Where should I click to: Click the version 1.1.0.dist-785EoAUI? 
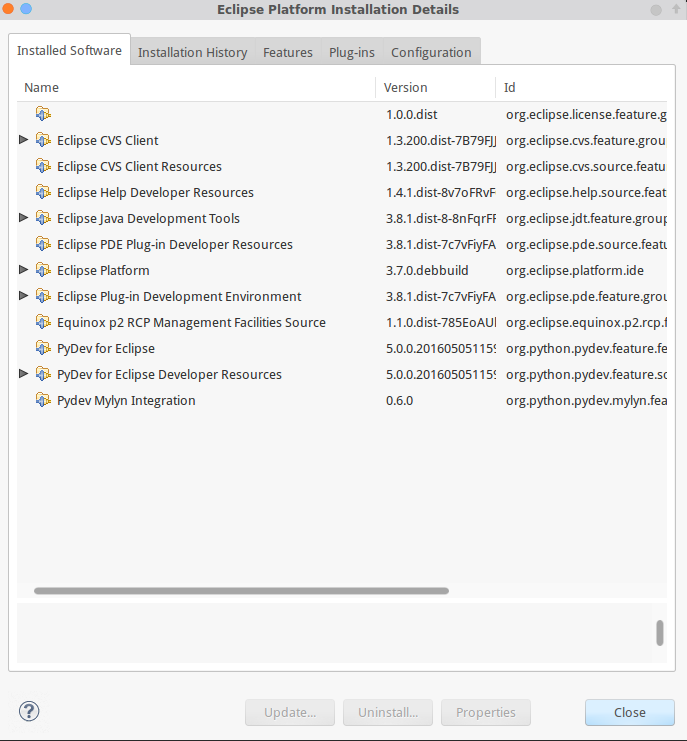(441, 322)
